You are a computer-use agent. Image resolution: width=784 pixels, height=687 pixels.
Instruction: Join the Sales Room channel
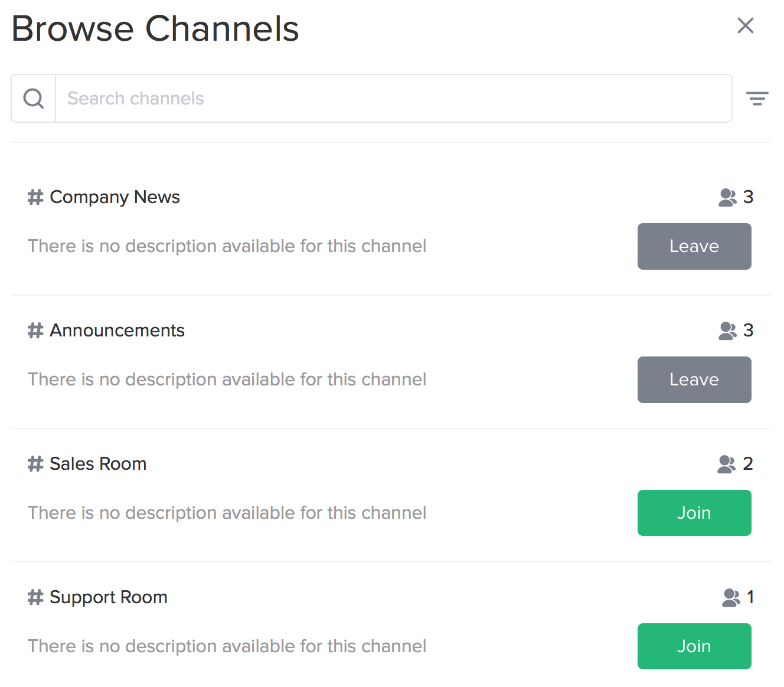pyautogui.click(x=694, y=513)
